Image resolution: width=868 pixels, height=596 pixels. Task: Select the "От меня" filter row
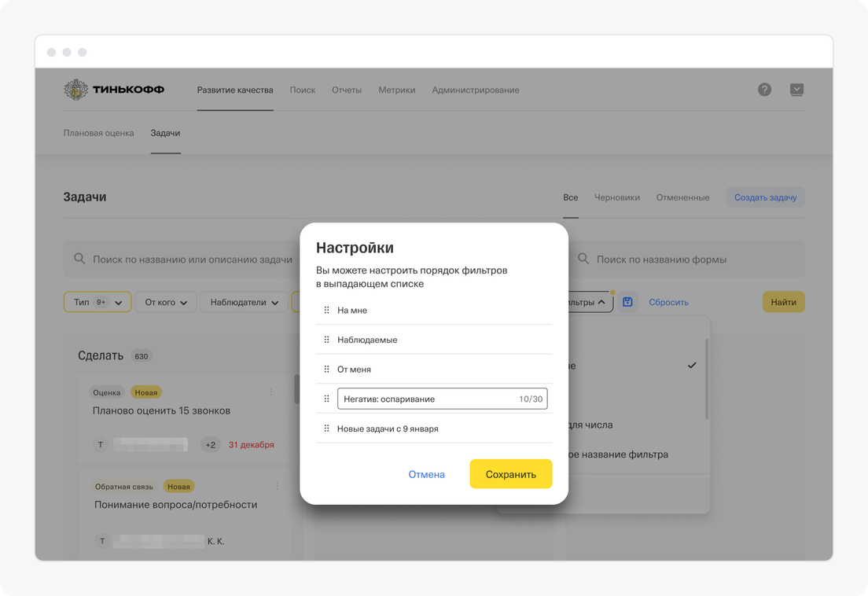[434, 369]
